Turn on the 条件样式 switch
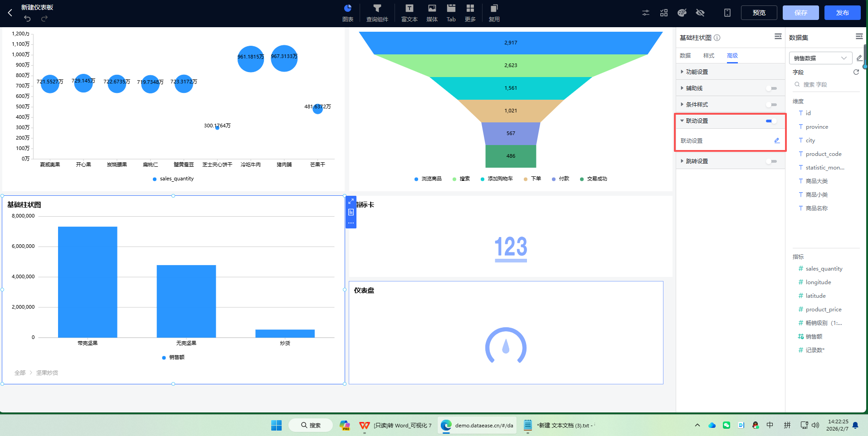The image size is (868, 436). [772, 105]
